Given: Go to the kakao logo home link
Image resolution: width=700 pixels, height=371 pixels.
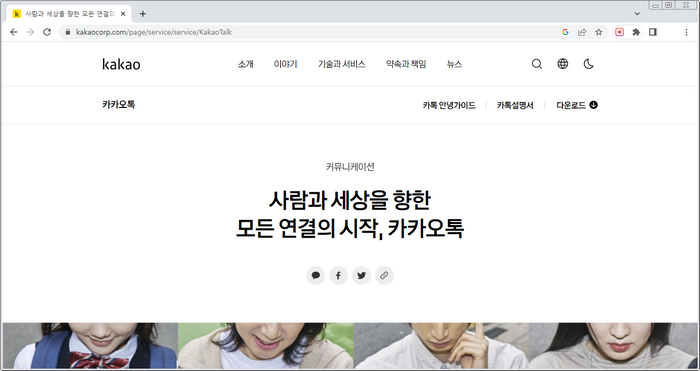Looking at the screenshot, I should tap(121, 64).
